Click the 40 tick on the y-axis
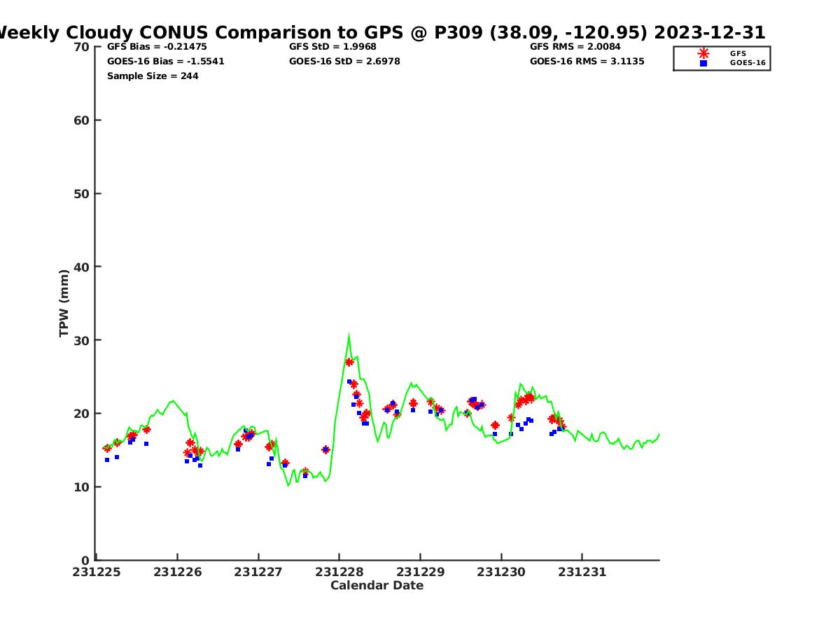Viewport: 840px width, 630px height. click(82, 267)
